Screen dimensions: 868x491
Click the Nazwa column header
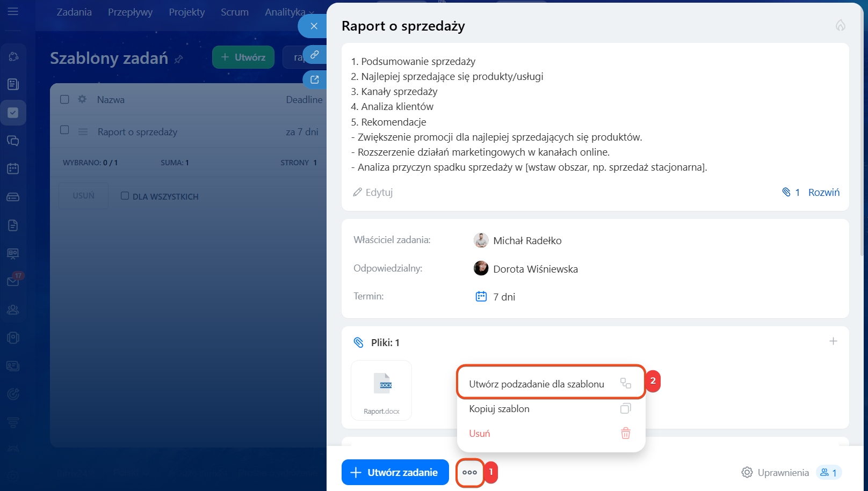[111, 100]
